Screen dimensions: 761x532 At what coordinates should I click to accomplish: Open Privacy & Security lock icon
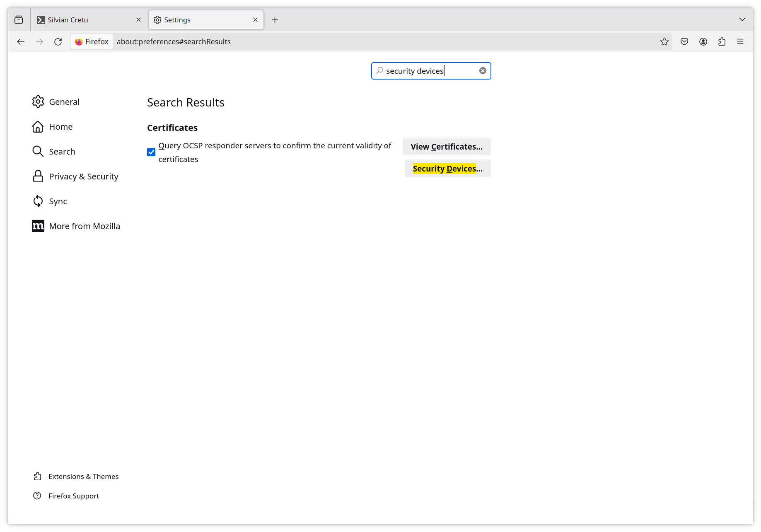coord(38,176)
